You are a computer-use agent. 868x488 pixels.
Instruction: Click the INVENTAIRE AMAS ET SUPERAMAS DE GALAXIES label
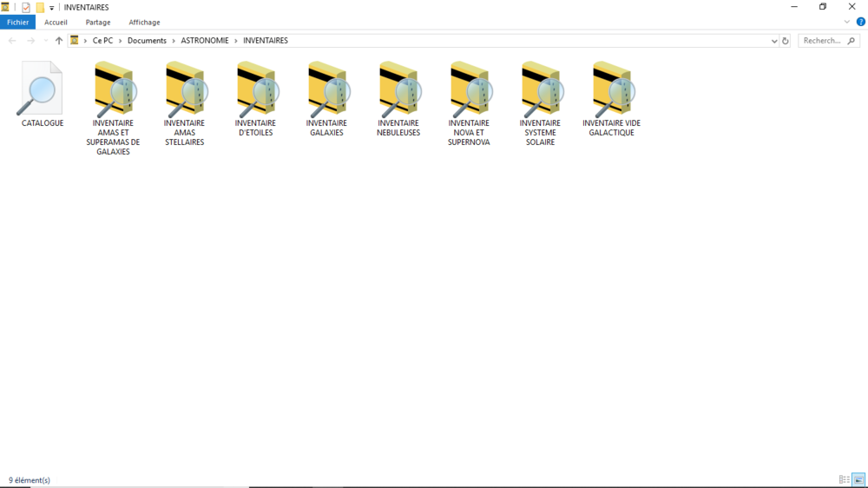[x=113, y=137]
